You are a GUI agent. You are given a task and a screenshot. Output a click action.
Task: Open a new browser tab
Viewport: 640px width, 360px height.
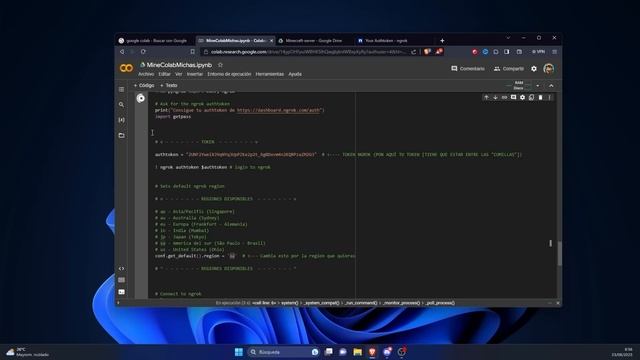click(x=442, y=41)
